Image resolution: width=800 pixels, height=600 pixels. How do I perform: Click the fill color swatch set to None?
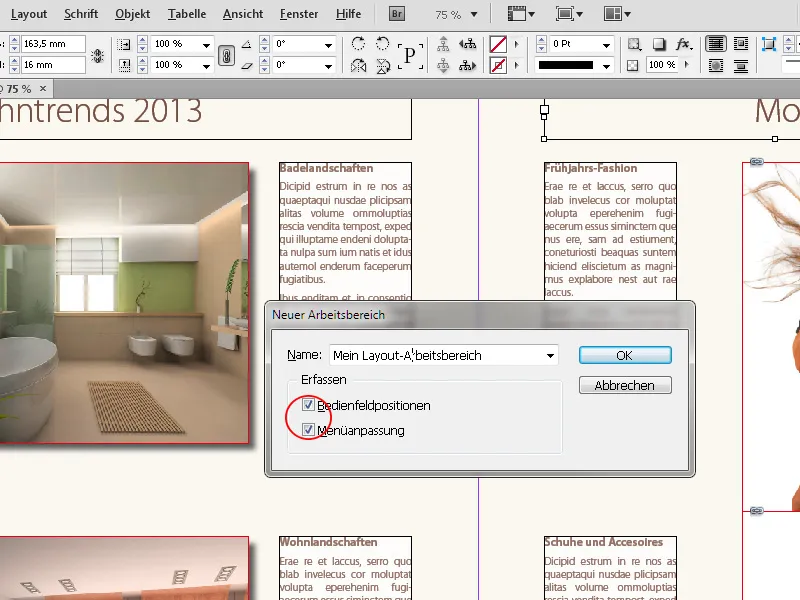(x=498, y=44)
